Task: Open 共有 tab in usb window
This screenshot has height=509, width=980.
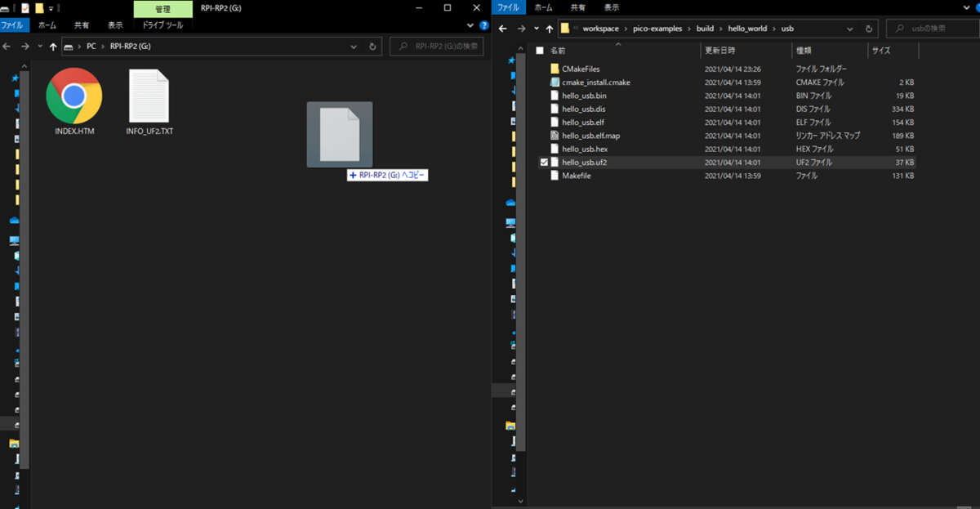Action: pyautogui.click(x=577, y=7)
